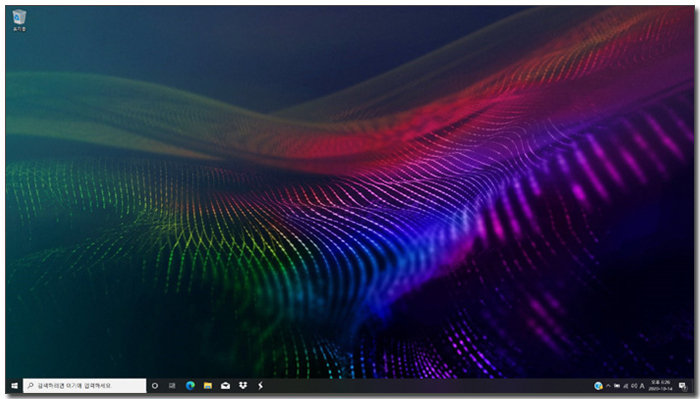
Task: Open the lightning bolt app on taskbar
Action: pos(260,386)
